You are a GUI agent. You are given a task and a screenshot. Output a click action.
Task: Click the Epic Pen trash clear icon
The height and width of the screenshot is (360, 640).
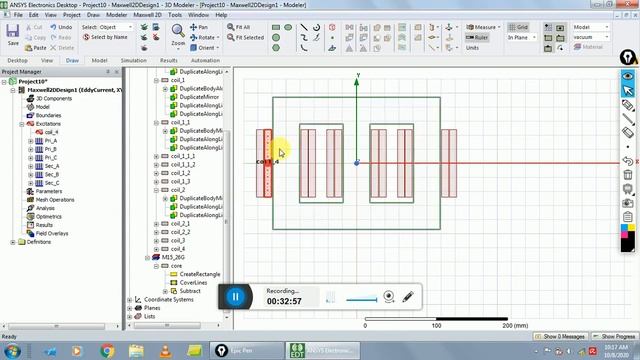point(628,175)
